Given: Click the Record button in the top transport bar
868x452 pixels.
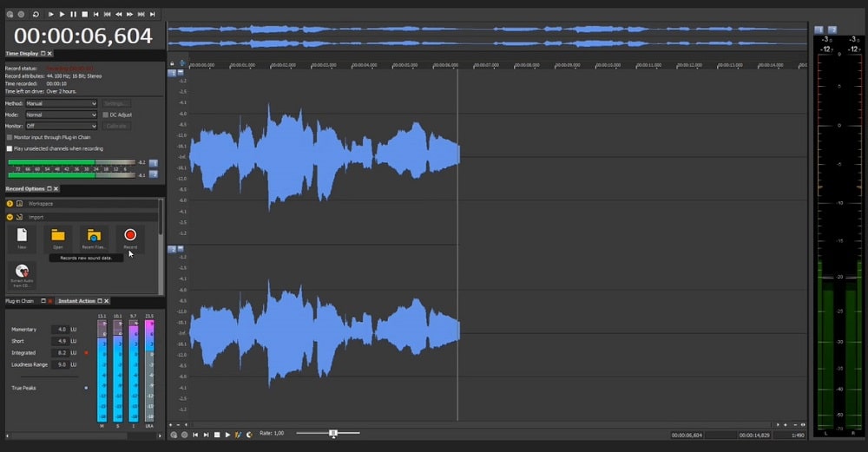Looking at the screenshot, I should 21,15.
